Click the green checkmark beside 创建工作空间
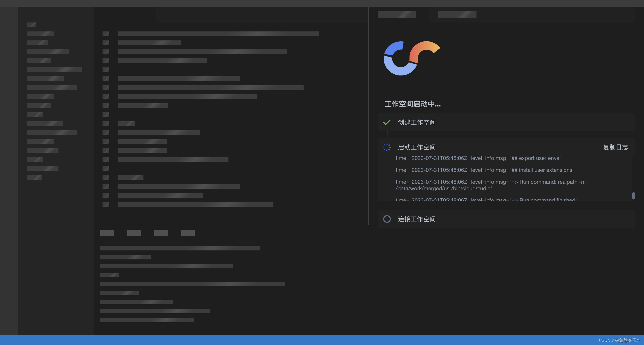Viewport: 644px width, 345px height. [387, 122]
